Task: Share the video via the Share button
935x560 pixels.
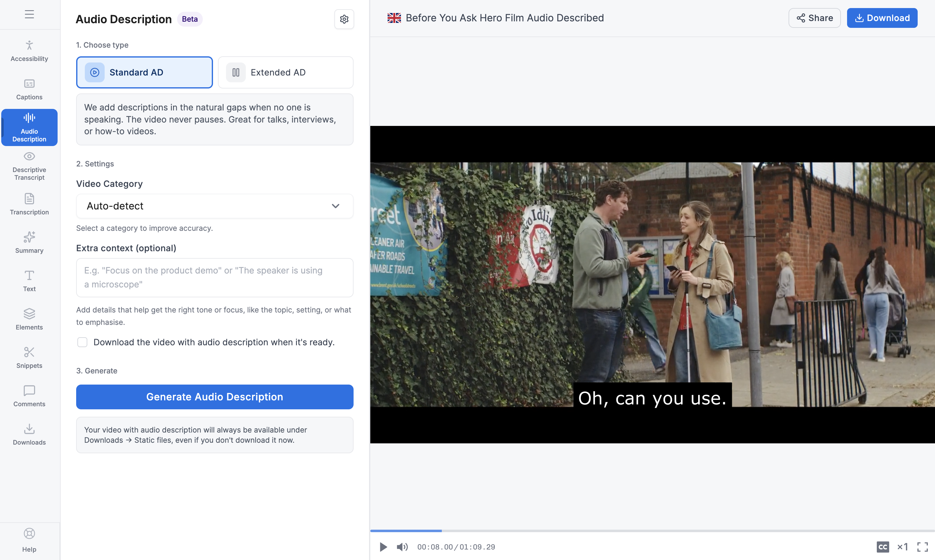Action: [814, 18]
